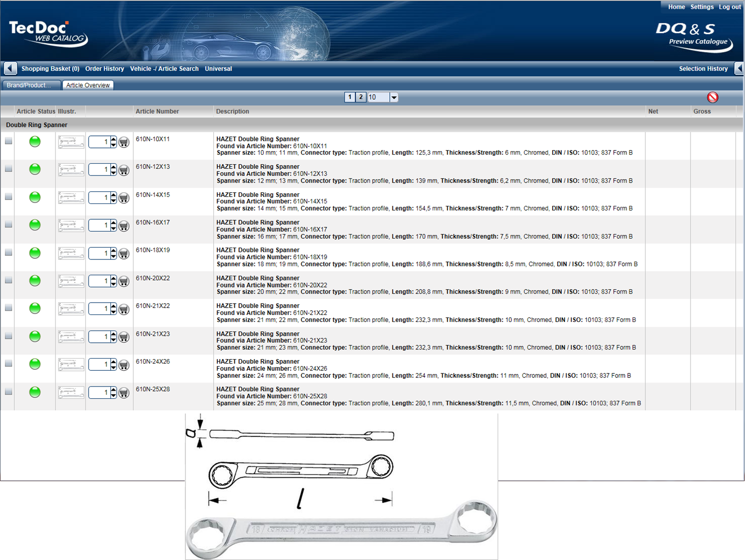Tick the checkbox for article 610N-14X15
This screenshot has height=560, width=745.
[x=9, y=196]
